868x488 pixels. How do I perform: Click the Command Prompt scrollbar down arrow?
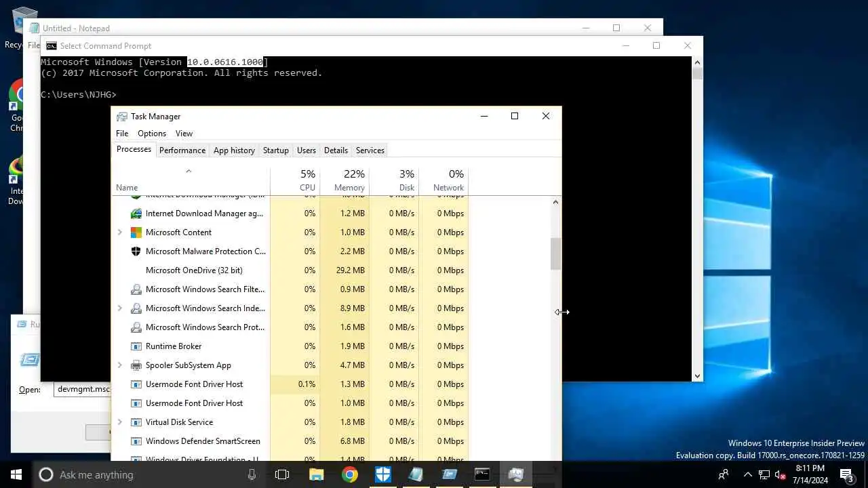pos(697,375)
